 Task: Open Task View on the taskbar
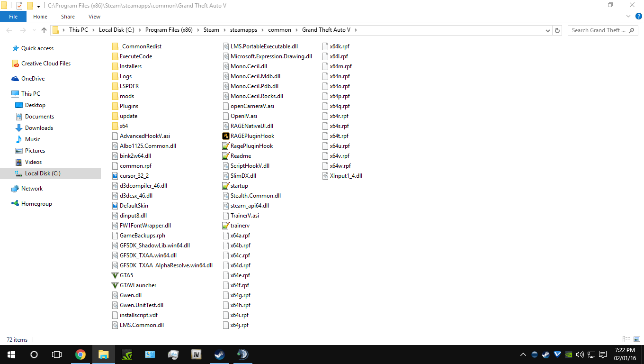57,355
